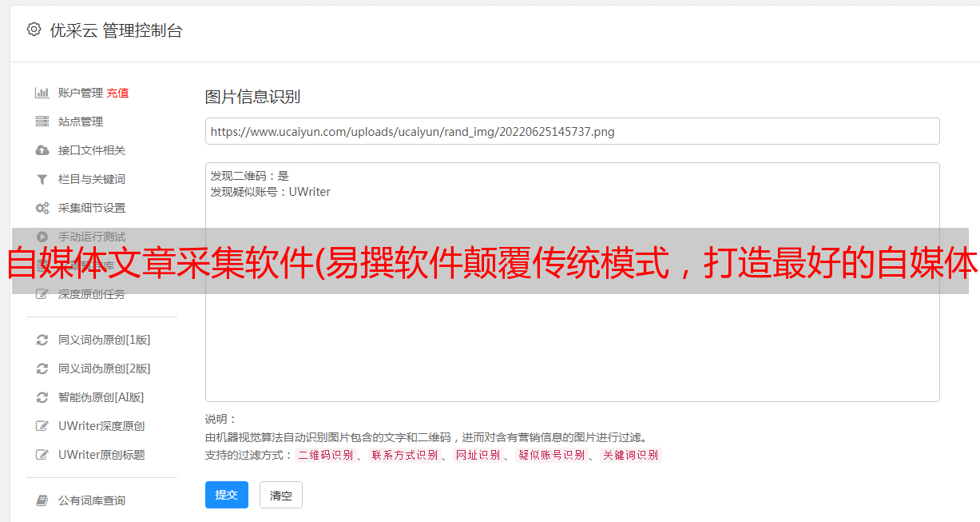Open 站点管理 in the sidebar
Screen dimensions: 980x522
coord(81,122)
